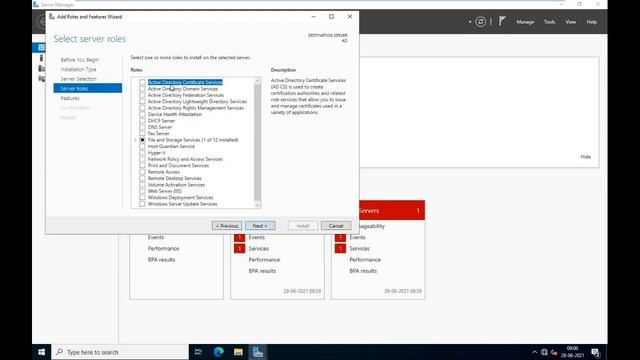Click roles list scroll up arrow

pos(257,81)
